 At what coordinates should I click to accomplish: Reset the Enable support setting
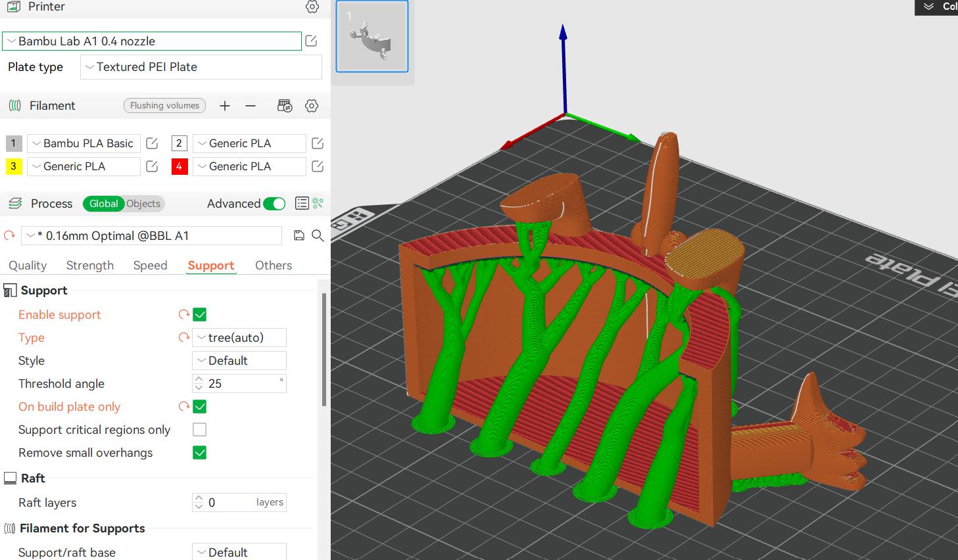coord(184,315)
